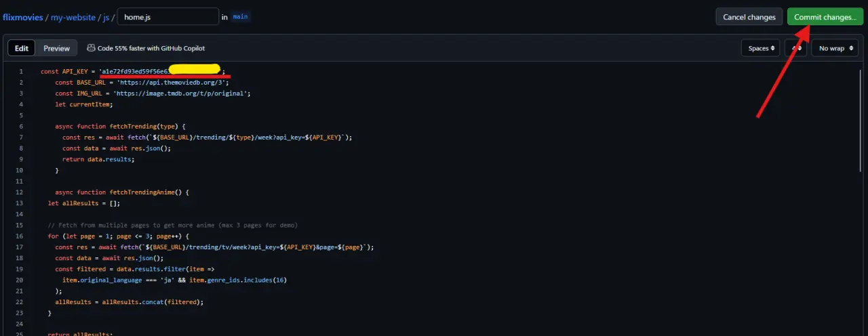Open the Spaces indent mode dropdown
868x336 pixels.
pyautogui.click(x=761, y=48)
